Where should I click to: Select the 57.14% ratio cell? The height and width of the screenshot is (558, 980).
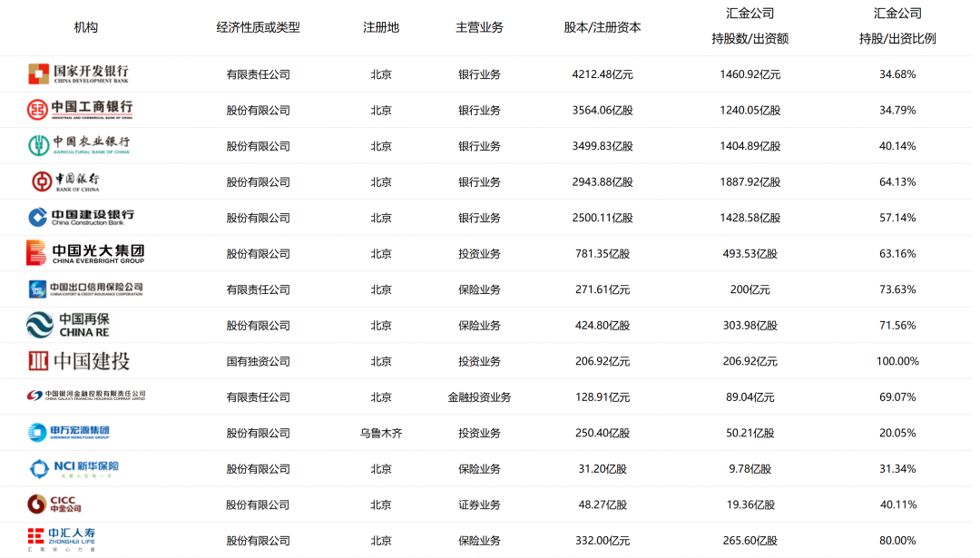[x=897, y=218]
